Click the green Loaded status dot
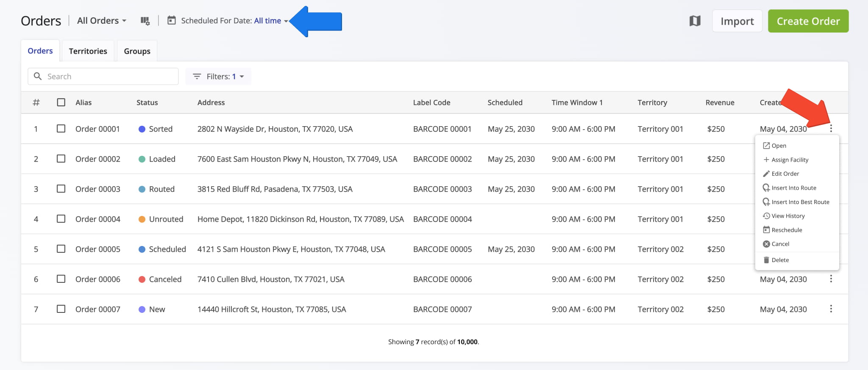The image size is (868, 370). pyautogui.click(x=142, y=159)
